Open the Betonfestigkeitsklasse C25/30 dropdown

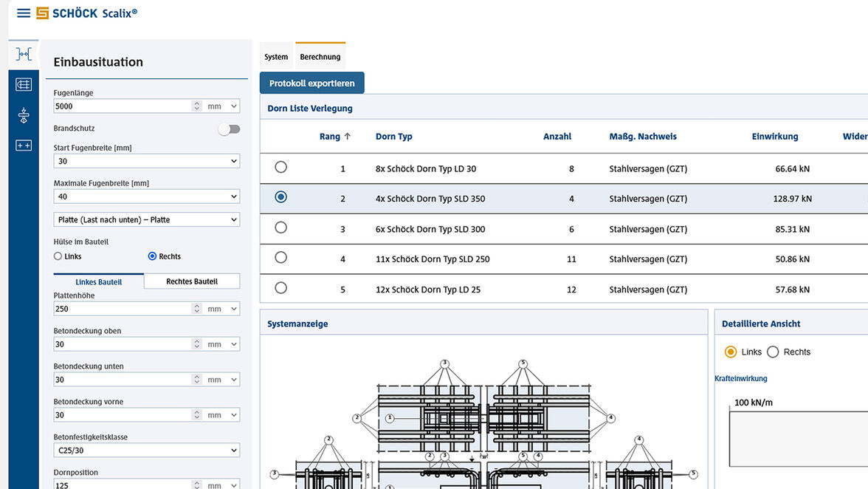146,450
